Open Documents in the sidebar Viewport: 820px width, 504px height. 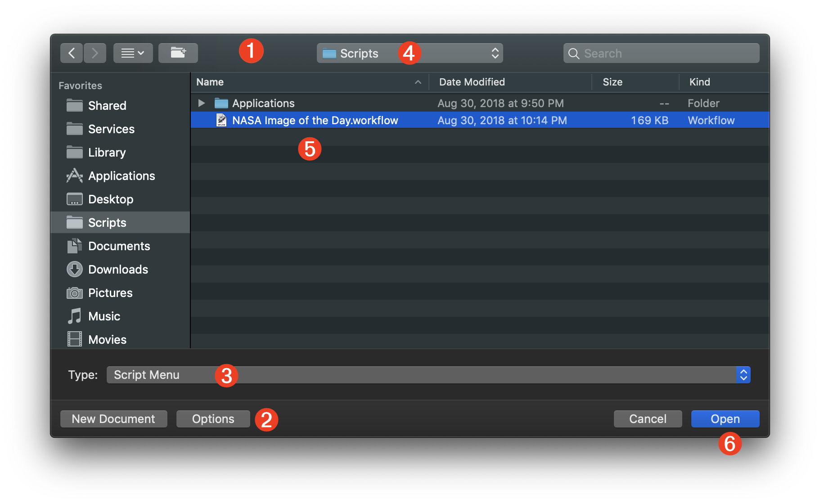point(121,246)
